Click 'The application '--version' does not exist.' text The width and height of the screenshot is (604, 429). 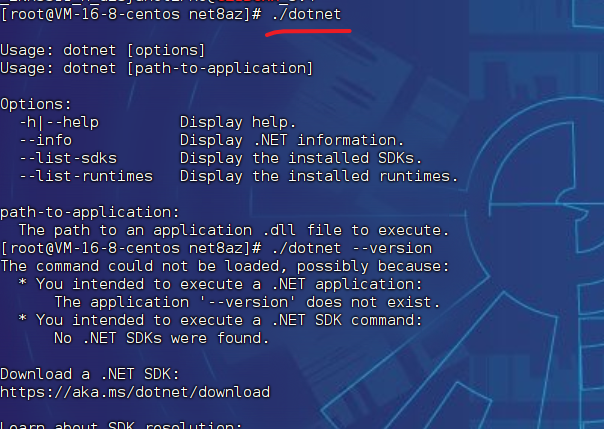(247, 302)
